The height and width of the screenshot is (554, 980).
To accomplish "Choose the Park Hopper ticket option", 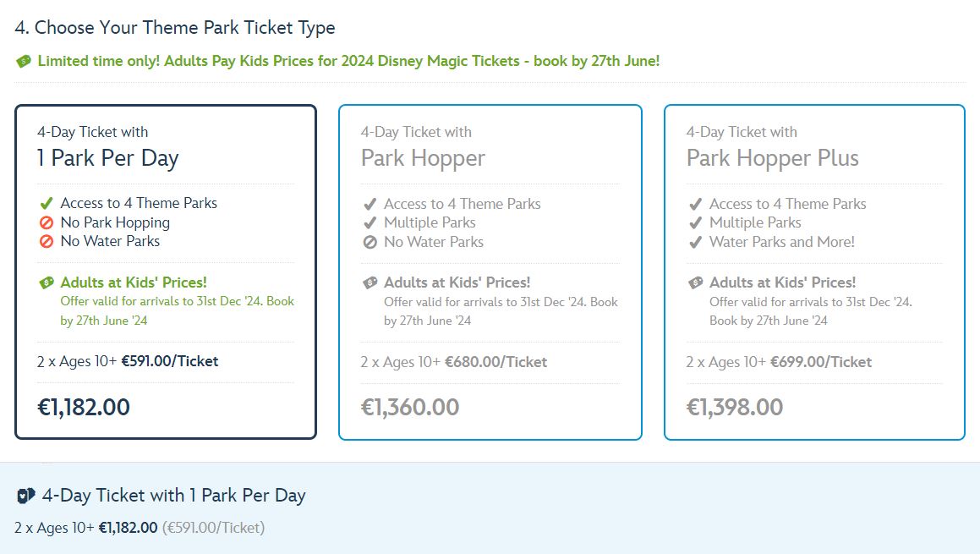I will click(490, 272).
